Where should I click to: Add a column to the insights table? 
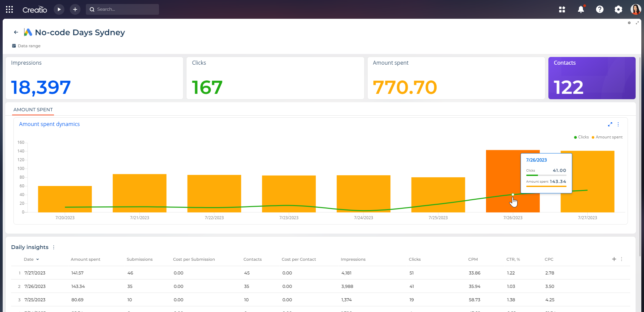tap(614, 259)
